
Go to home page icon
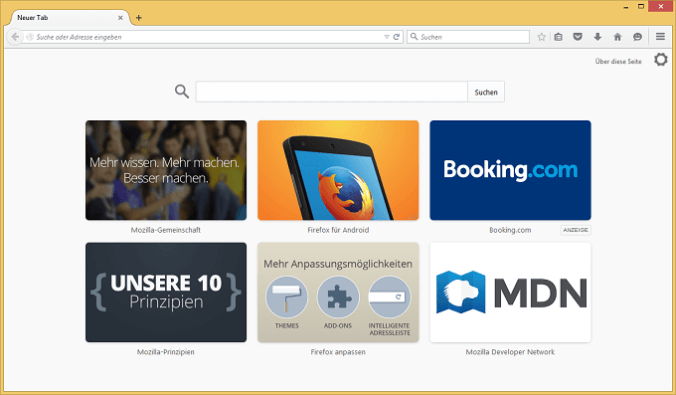pos(617,37)
